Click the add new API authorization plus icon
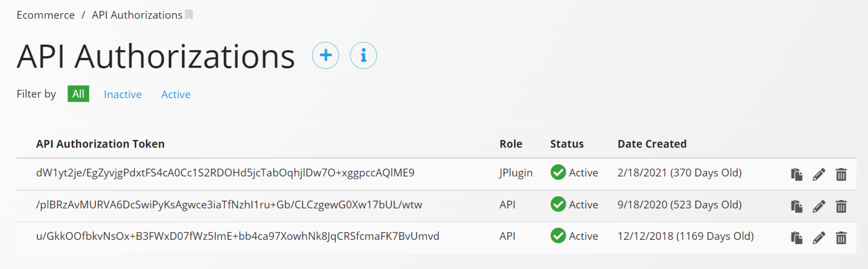This screenshot has height=269, width=868. (x=325, y=55)
